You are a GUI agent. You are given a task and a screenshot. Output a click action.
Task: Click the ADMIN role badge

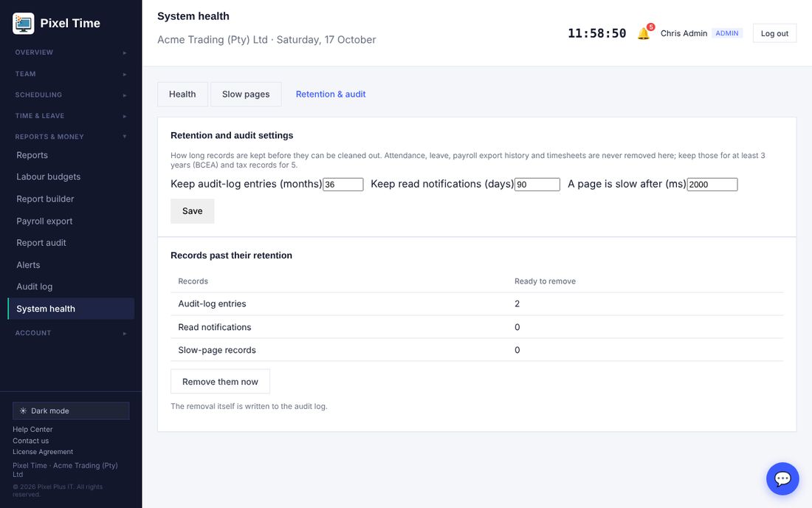coord(727,33)
